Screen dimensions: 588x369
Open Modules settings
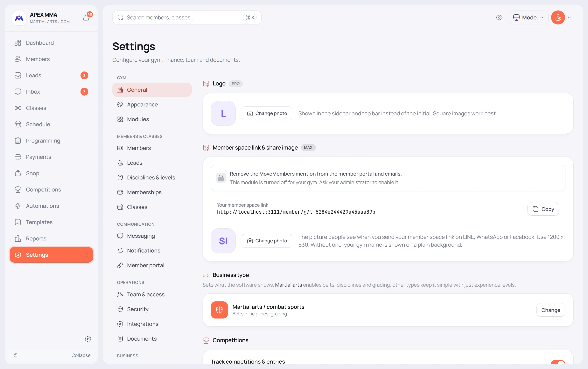pos(152,119)
